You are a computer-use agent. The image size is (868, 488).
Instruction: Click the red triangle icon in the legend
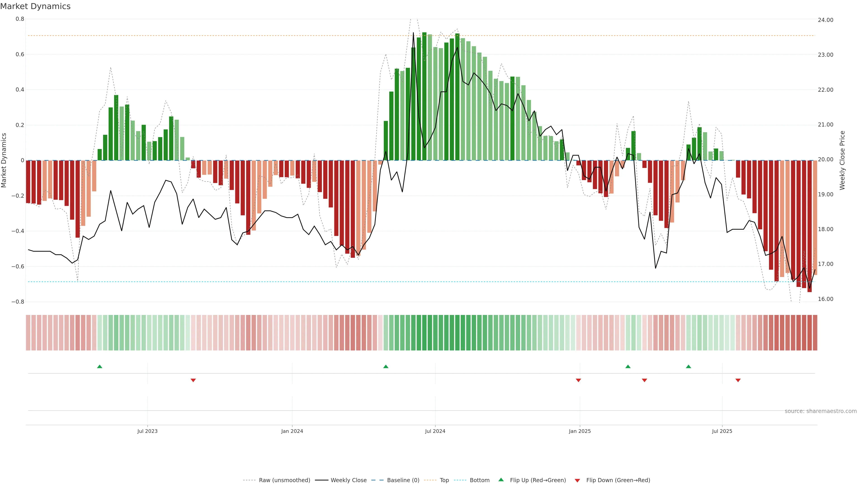pyautogui.click(x=577, y=481)
